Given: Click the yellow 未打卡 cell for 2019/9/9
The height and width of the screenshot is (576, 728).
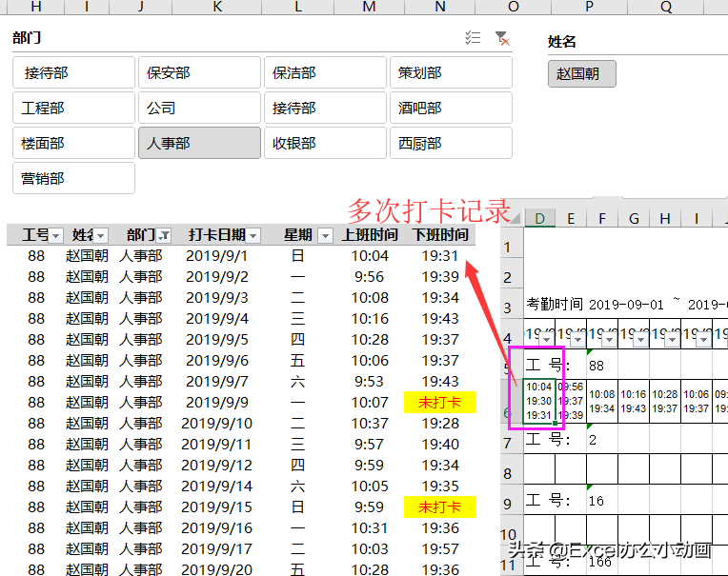Looking at the screenshot, I should [439, 402].
